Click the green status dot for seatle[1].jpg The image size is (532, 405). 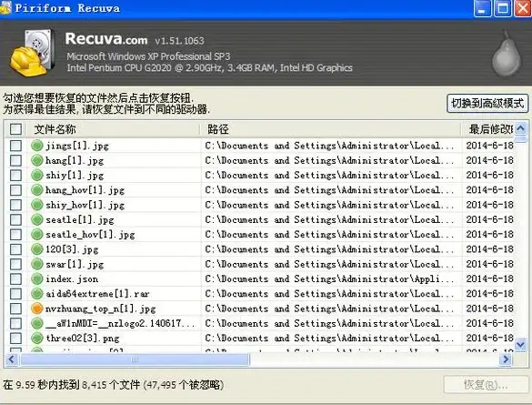pyautogui.click(x=37, y=219)
